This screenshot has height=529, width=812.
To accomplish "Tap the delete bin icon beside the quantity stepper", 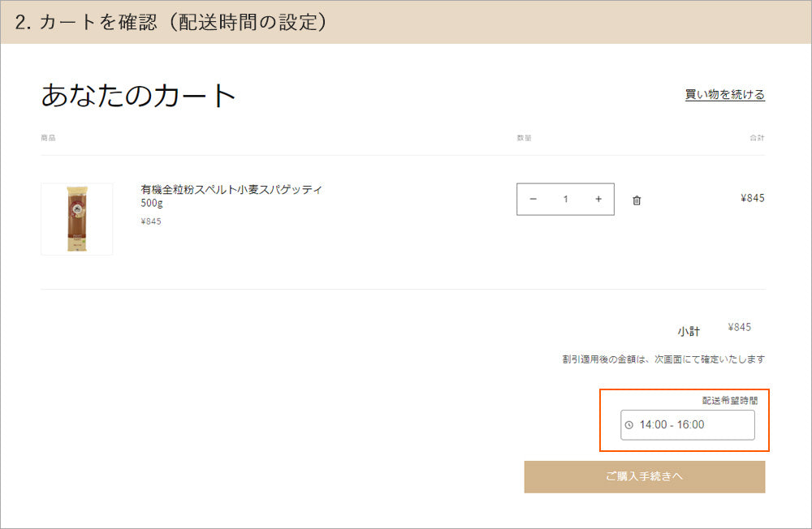I will pos(637,199).
